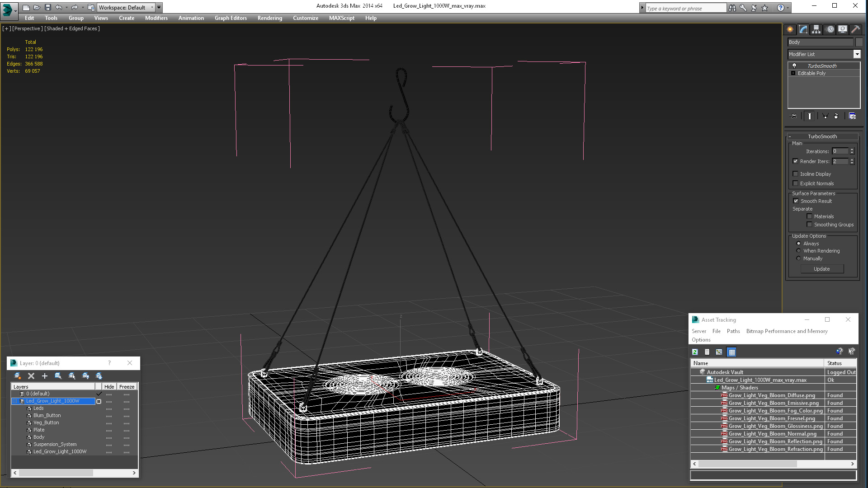Open the Modifier List dropdown
The height and width of the screenshot is (488, 868).
(x=857, y=54)
